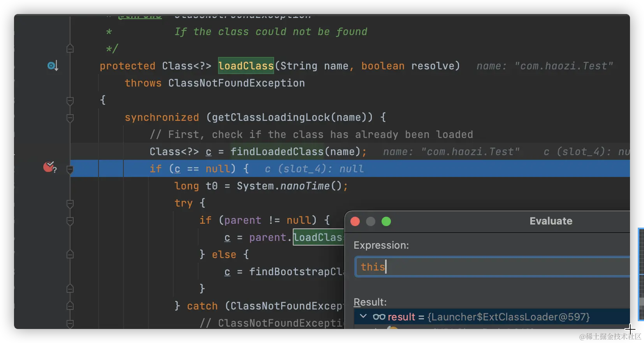
Task: Click the grey minimize button of the Evaluate dialog
Action: coord(371,221)
